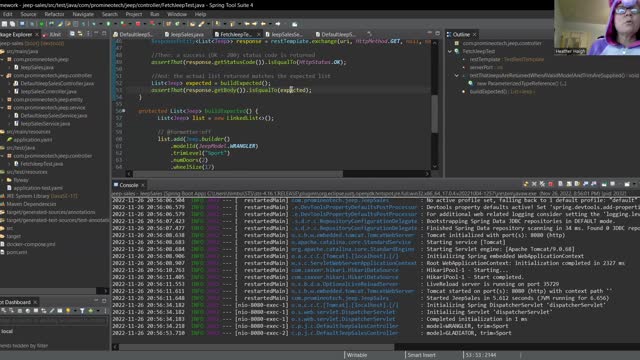Go forward with the right arrow toolbar icon
The height and width of the screenshot is (360, 640).
coord(278,24)
